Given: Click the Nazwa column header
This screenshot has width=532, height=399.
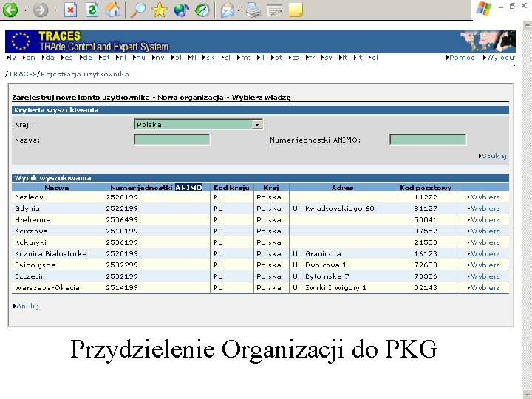Looking at the screenshot, I should pos(57,188).
